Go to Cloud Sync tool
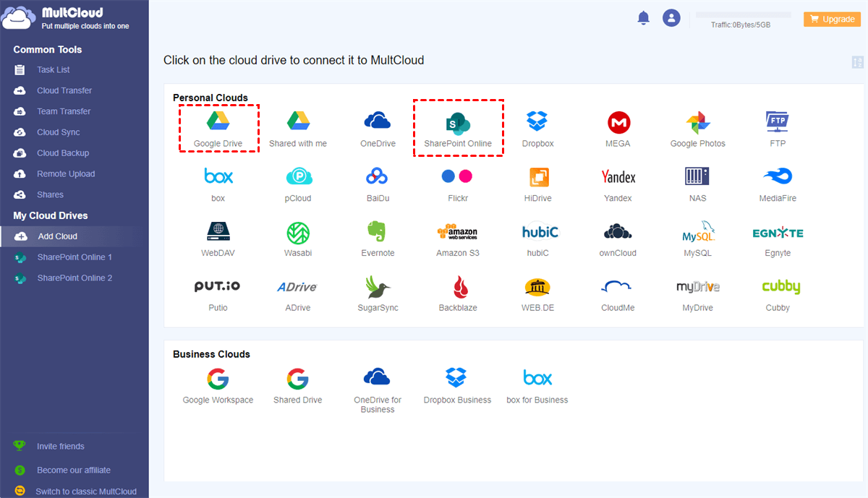The width and height of the screenshot is (868, 498). [x=59, y=132]
